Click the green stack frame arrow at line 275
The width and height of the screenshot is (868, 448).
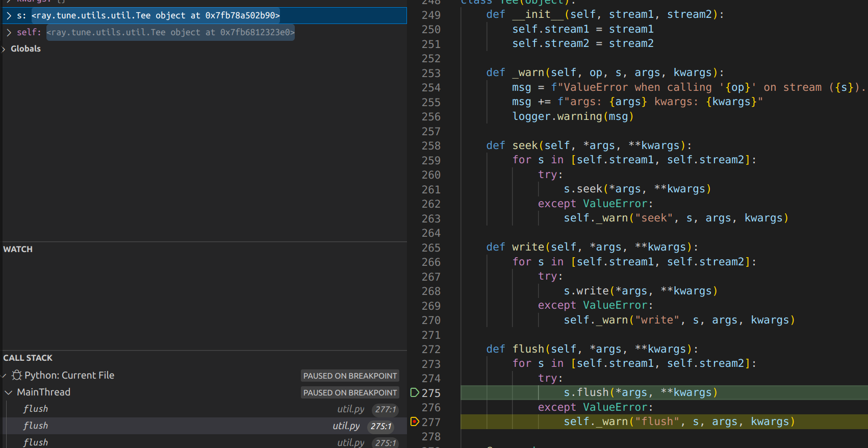click(x=415, y=392)
